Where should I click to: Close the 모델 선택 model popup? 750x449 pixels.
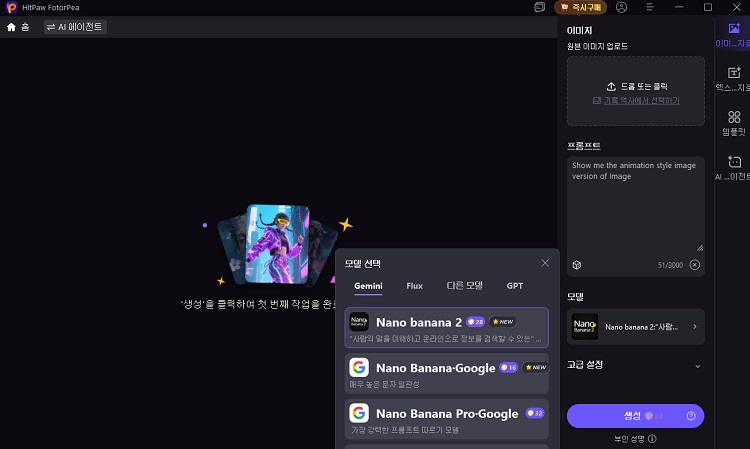[x=545, y=263]
